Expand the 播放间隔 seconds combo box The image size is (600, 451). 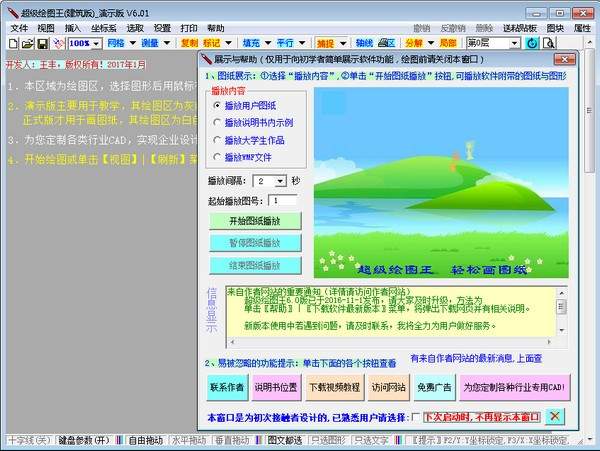280,181
